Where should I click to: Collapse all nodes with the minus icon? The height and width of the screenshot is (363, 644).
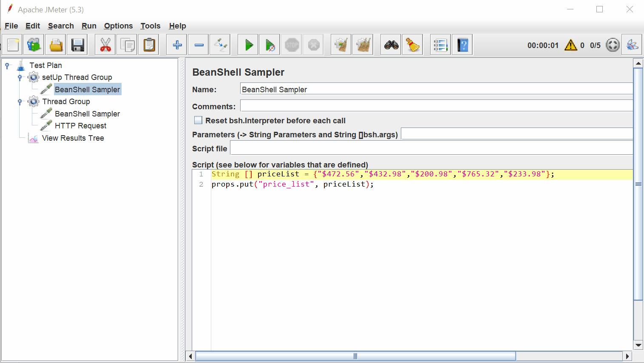point(198,44)
